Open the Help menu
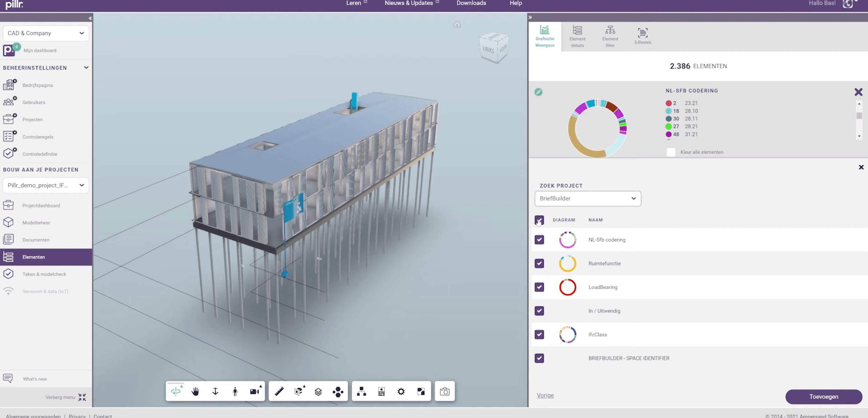 (516, 3)
